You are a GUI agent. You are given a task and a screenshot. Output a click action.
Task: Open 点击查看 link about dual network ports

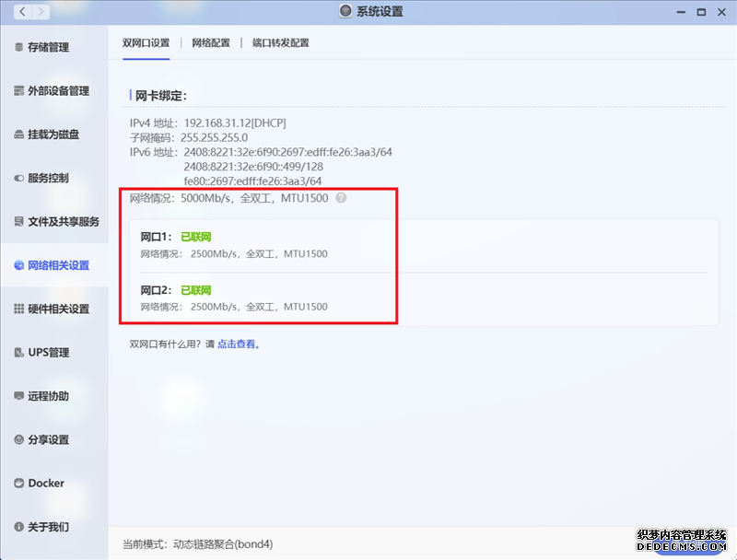coord(238,344)
